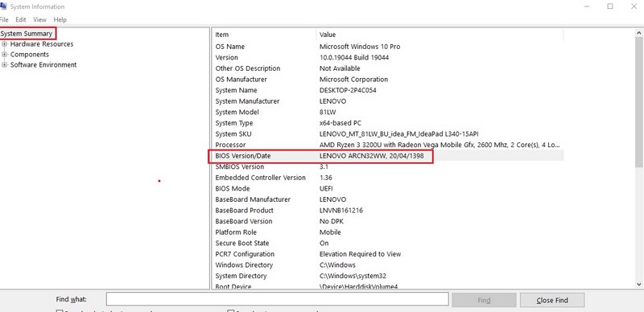Screen dimensions: 644x312
Task: Click the value x64-based PC
Action: point(341,123)
